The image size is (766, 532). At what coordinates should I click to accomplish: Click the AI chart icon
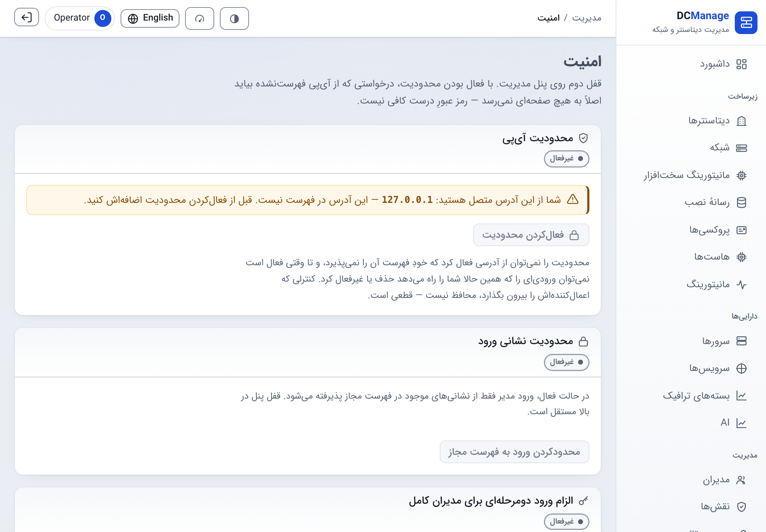pos(742,423)
